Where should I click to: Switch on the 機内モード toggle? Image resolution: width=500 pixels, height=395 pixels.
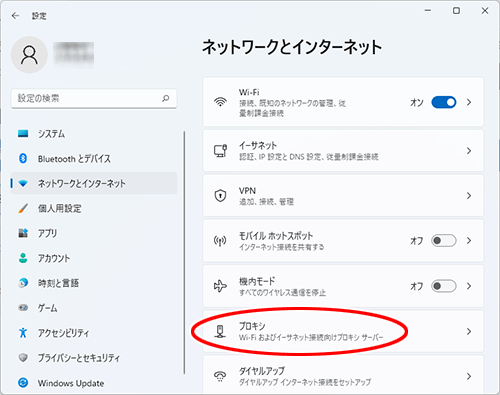click(x=444, y=286)
